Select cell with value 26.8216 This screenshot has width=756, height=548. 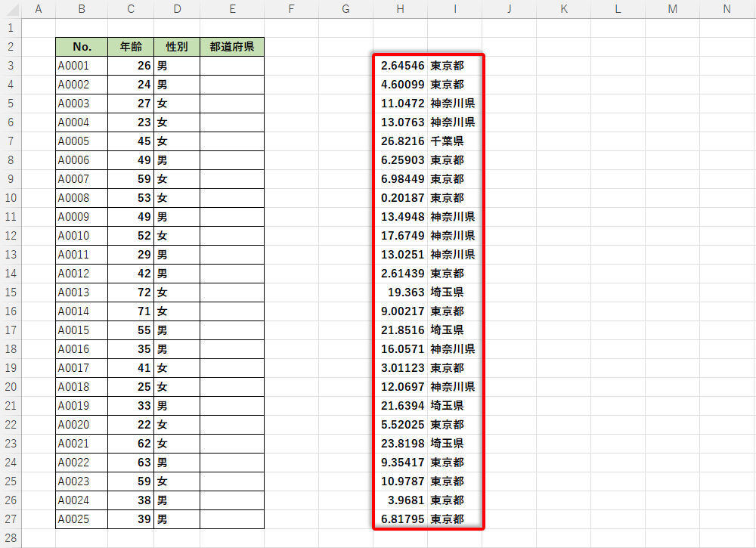pyautogui.click(x=400, y=141)
